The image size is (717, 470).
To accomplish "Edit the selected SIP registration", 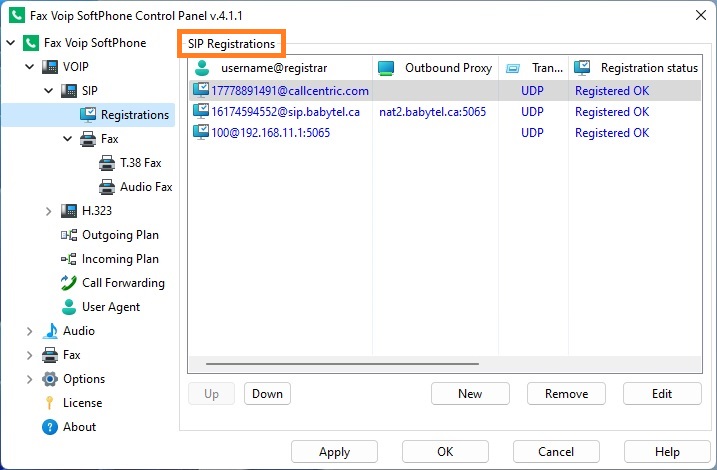I will 662,394.
